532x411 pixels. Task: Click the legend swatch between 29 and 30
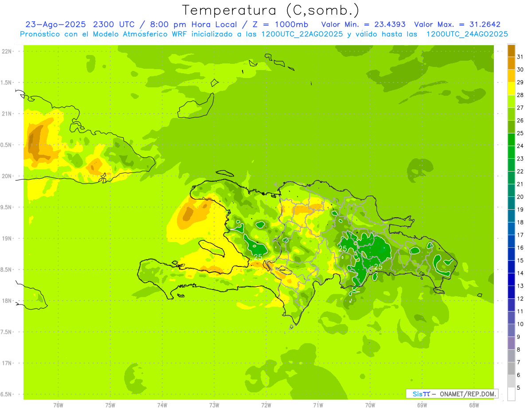(511, 76)
